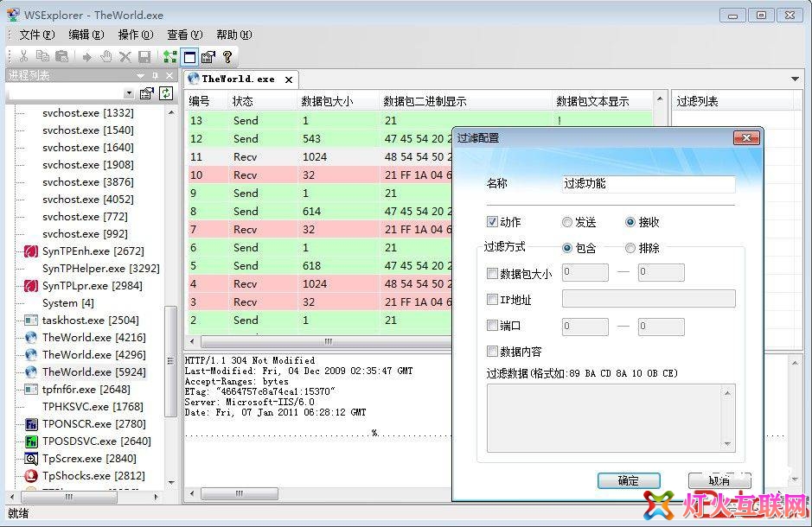Select SynTPEnh.exe [2672] red icon
This screenshot has height=527, width=812.
(x=31, y=251)
